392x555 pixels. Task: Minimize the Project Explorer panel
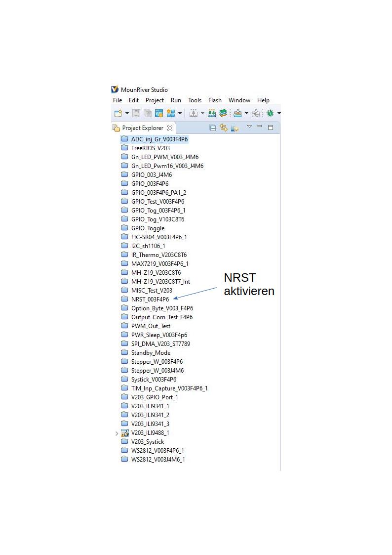point(259,127)
